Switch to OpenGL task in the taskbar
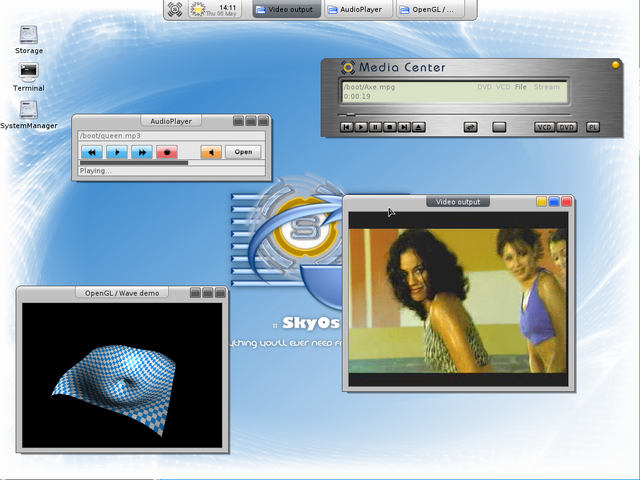This screenshot has height=480, width=640. (x=430, y=9)
